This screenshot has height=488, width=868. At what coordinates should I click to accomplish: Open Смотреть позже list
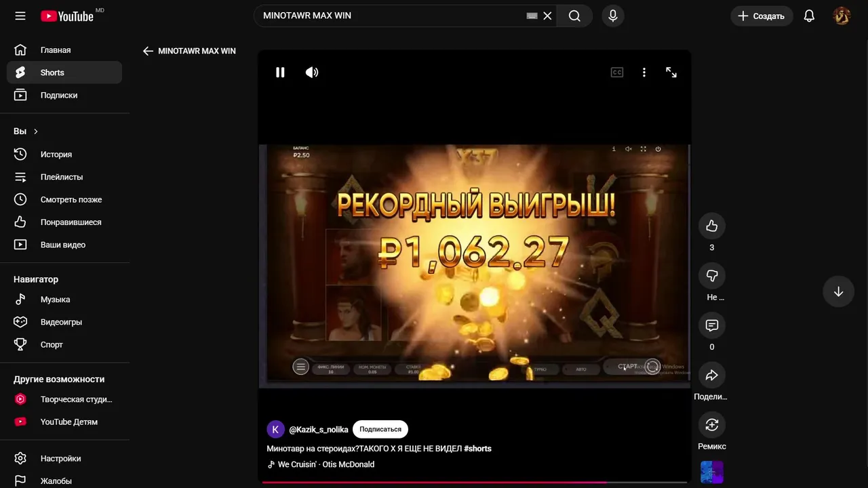coord(64,199)
